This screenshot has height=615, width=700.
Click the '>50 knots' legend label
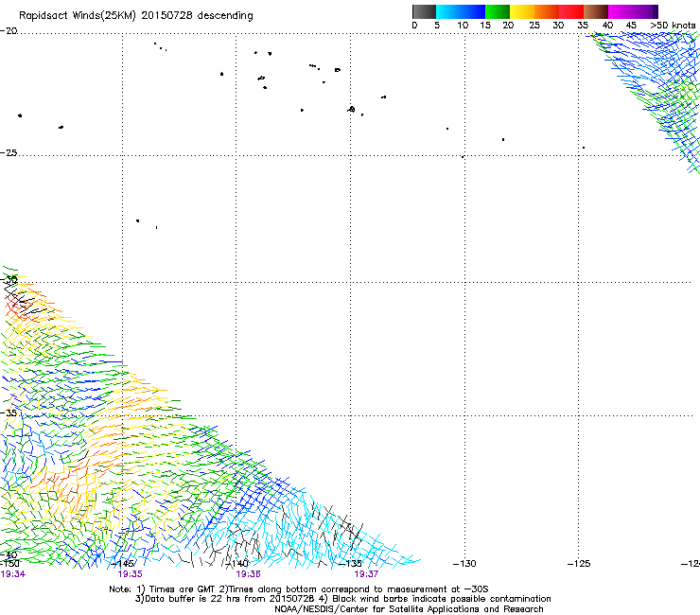click(x=673, y=26)
